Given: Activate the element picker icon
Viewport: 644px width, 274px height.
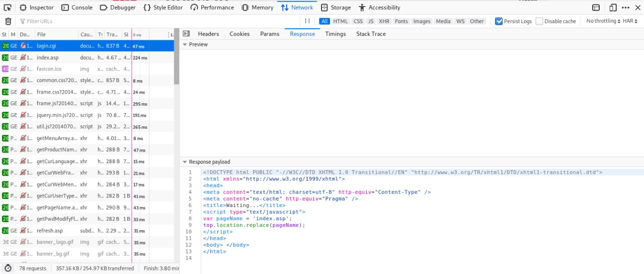Looking at the screenshot, I should pyautogui.click(x=8, y=8).
